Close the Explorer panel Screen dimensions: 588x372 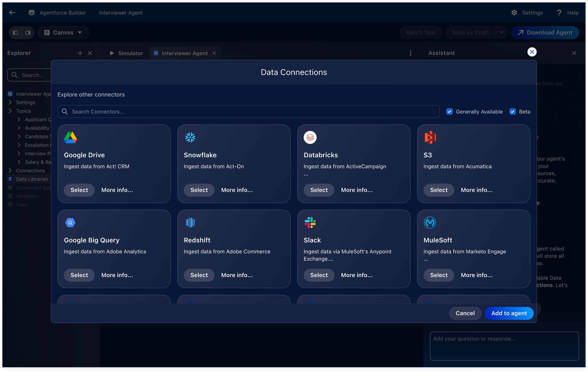90,53
